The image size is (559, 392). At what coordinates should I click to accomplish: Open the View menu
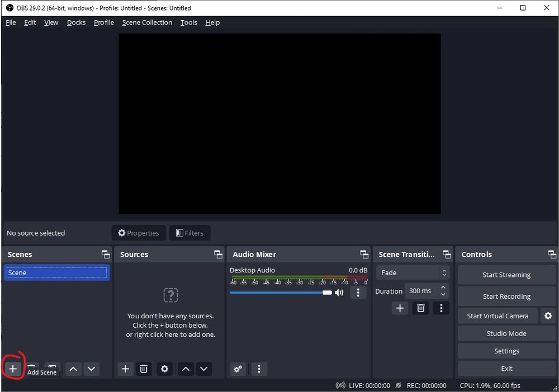click(51, 22)
